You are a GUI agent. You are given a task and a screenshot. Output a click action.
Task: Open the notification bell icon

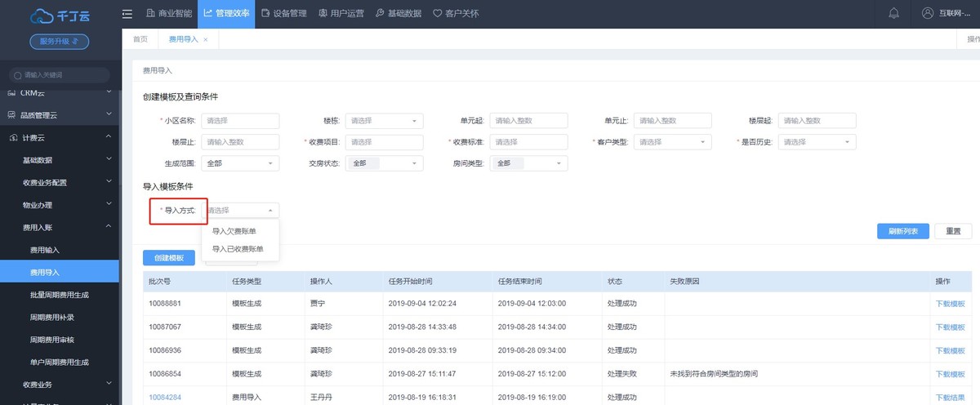coord(893,13)
